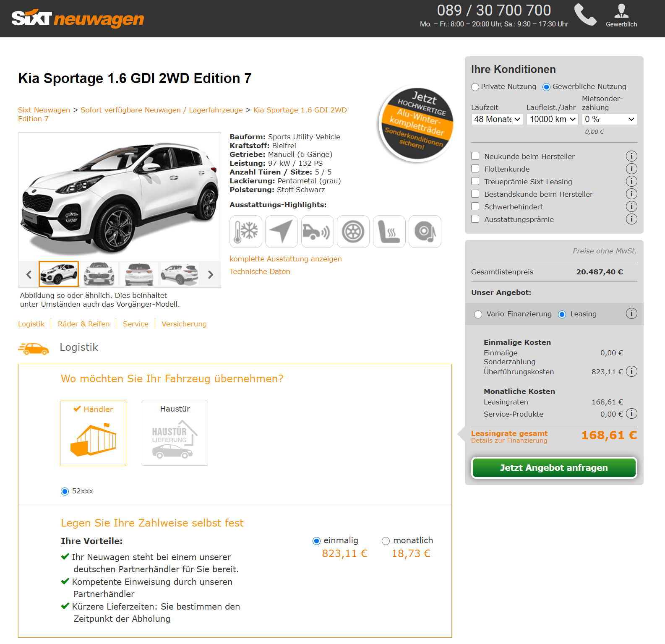
Task: Show info for Schwerbehindert
Action: point(631,206)
